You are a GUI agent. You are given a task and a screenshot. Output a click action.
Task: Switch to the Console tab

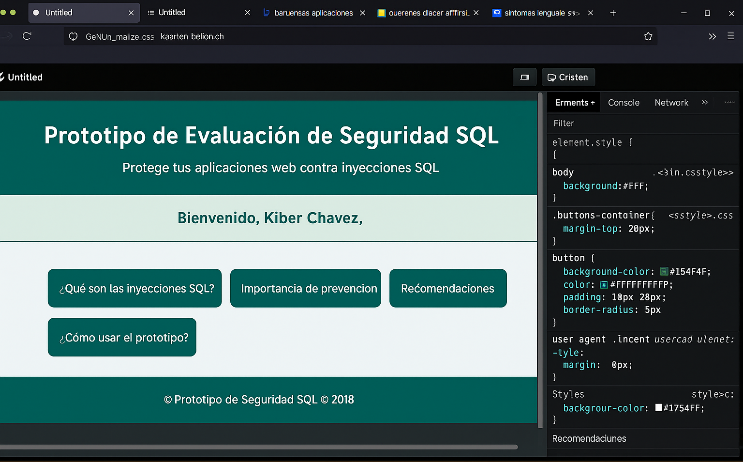(x=623, y=102)
